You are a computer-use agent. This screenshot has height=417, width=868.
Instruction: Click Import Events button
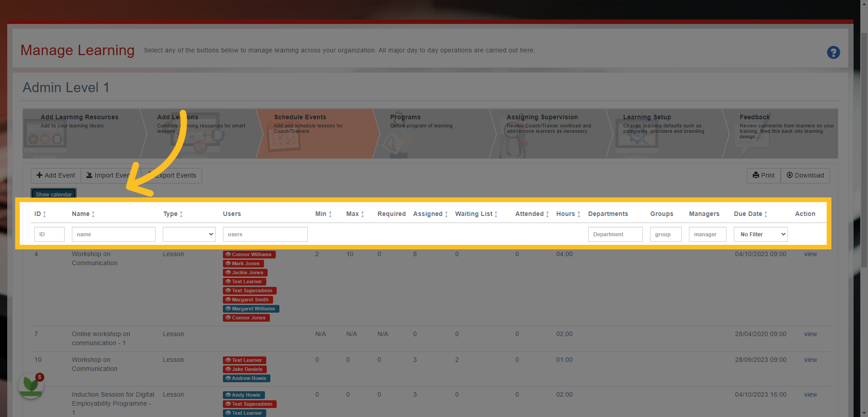(x=111, y=176)
